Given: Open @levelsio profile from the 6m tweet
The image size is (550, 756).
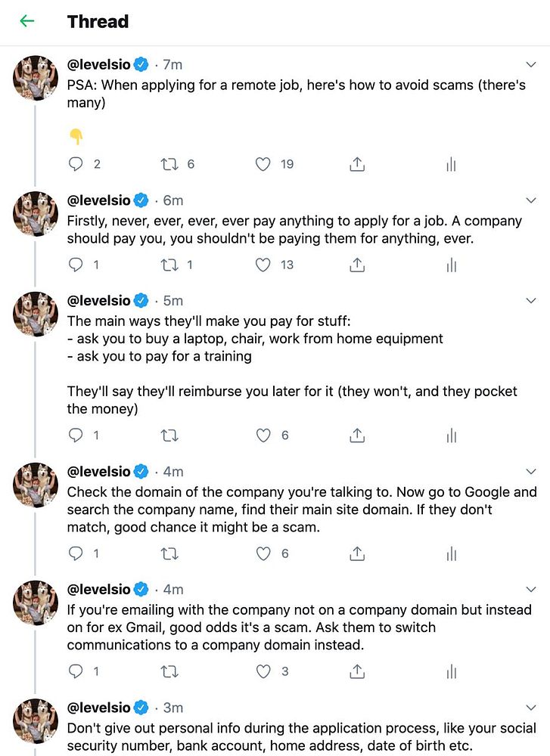Looking at the screenshot, I should (98, 200).
